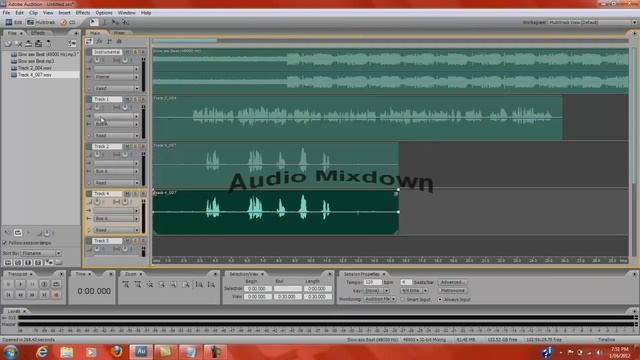Open the Workspace dropdown
Viewport: 640px width, 360px height.
pyautogui.click(x=592, y=22)
